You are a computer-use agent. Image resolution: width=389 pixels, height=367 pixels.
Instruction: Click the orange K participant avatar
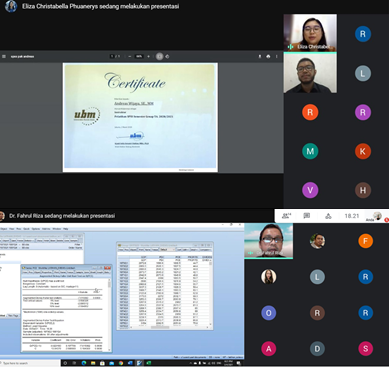(x=363, y=151)
